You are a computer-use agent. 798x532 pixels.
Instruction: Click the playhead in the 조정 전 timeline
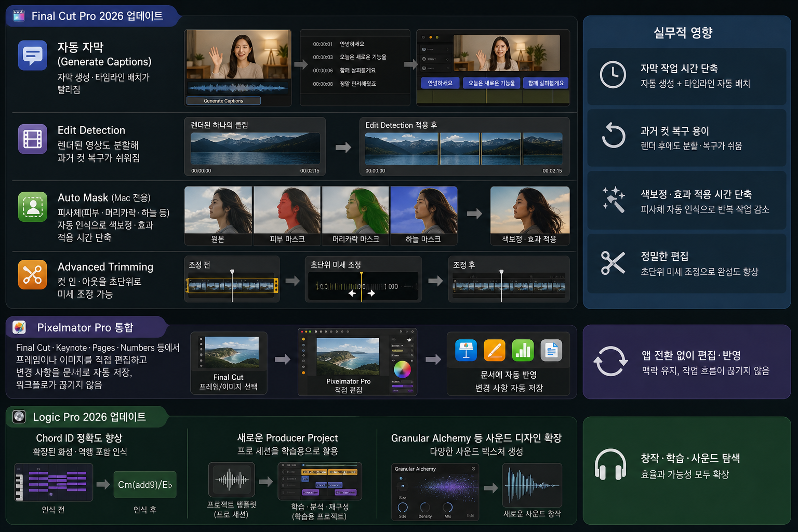232,285
